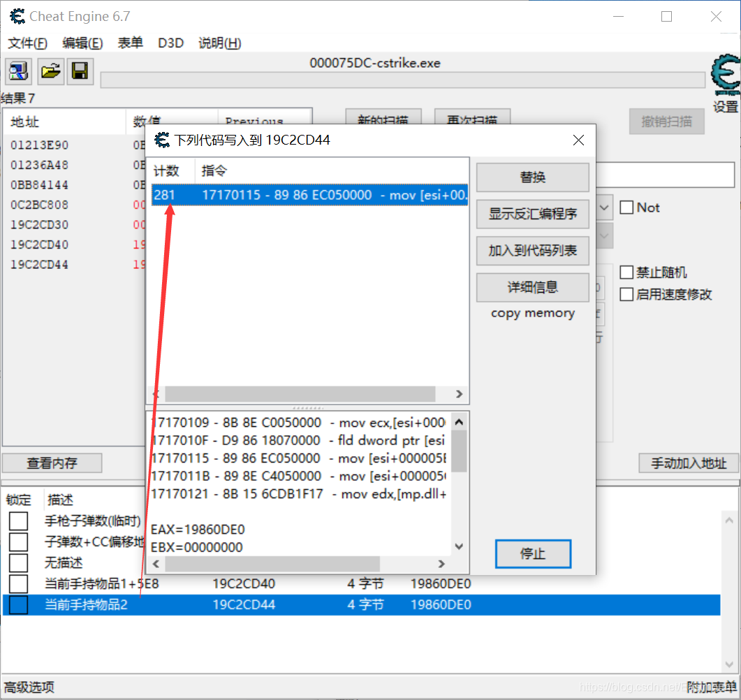Toggle lock checkbox for 手枪子弹数(临时)
Image resolution: width=741 pixels, height=700 pixels.
click(x=18, y=521)
